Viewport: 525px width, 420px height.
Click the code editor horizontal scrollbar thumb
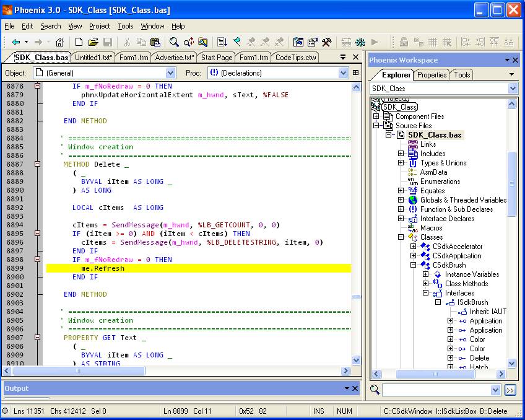[x=79, y=371]
